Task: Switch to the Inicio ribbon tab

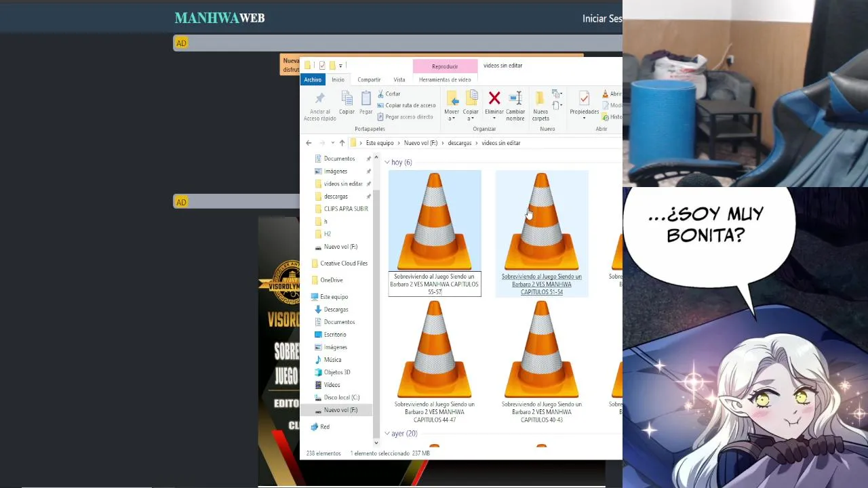Action: click(338, 80)
